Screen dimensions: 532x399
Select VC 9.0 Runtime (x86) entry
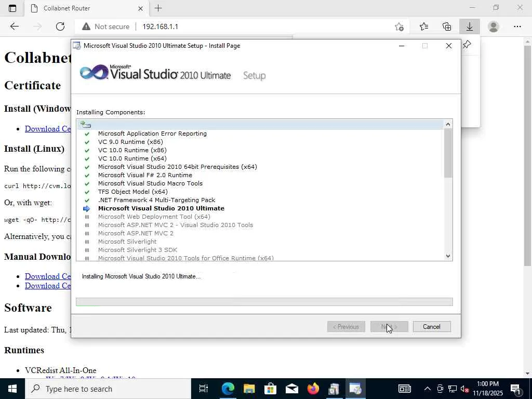pyautogui.click(x=130, y=142)
